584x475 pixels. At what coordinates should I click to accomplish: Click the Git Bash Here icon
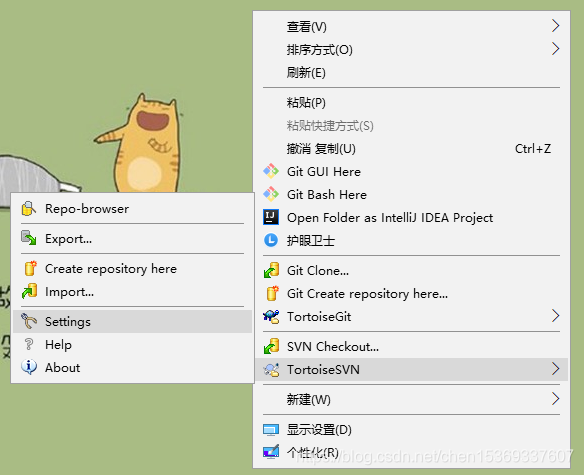coord(271,194)
